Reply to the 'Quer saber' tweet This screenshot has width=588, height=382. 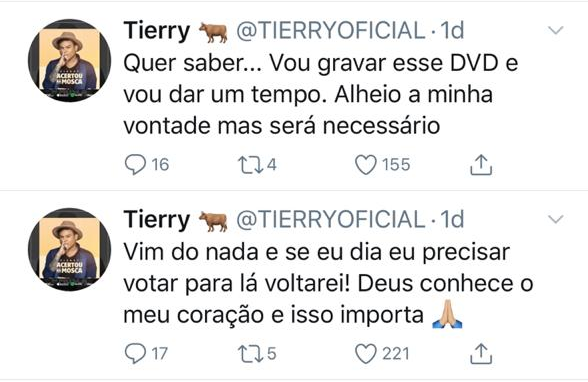[x=135, y=165]
